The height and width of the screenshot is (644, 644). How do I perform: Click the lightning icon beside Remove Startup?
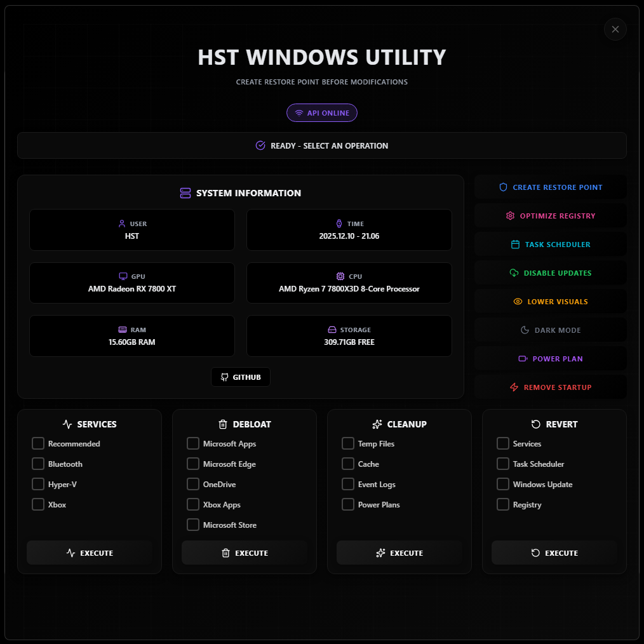(x=514, y=387)
